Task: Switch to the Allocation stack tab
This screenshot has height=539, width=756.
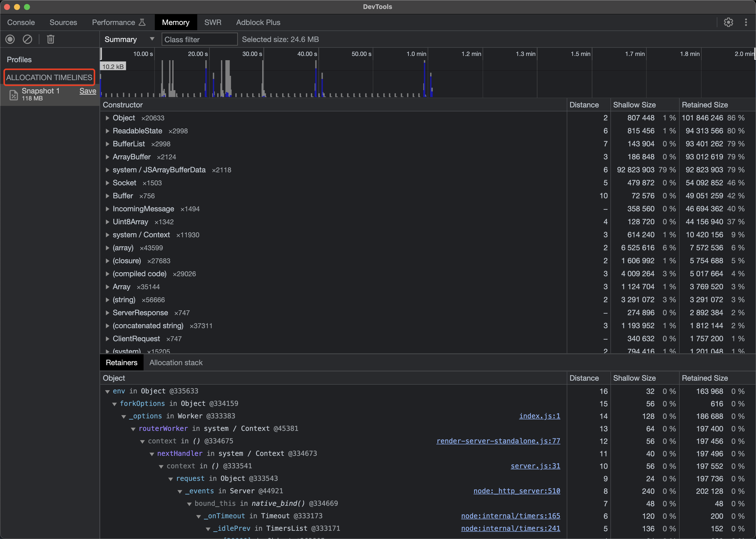Action: [x=176, y=362]
